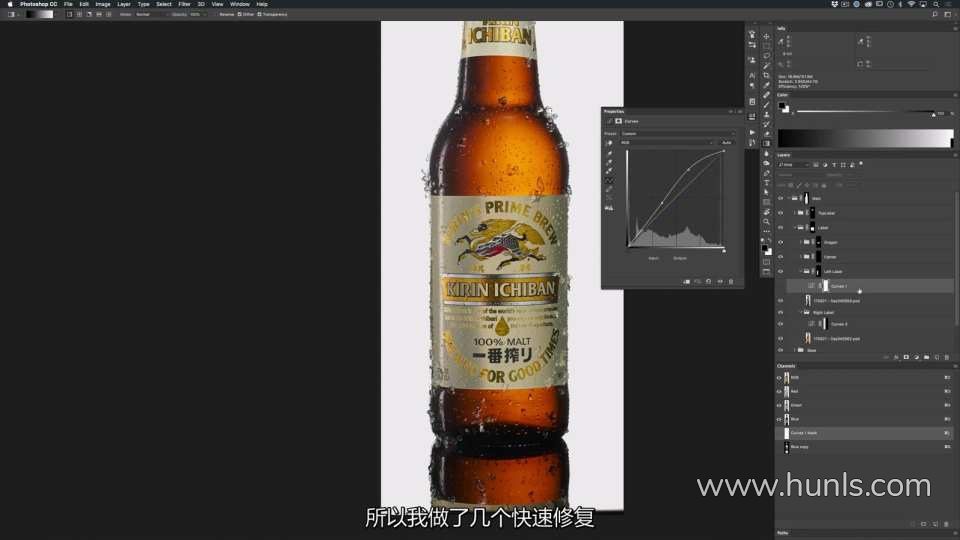Open the Image menu
This screenshot has width=960, height=540.
point(103,4)
